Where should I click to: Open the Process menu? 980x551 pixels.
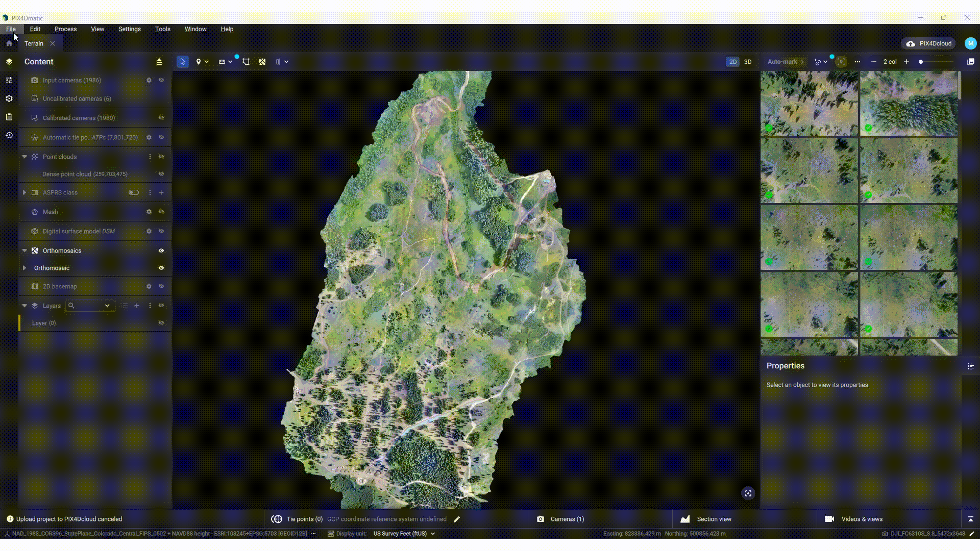click(65, 29)
